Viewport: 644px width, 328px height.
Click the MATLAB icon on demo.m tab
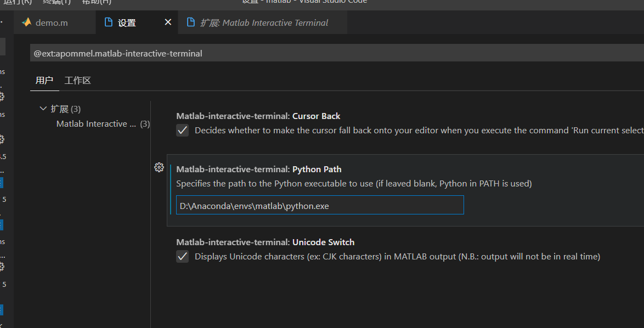27,22
